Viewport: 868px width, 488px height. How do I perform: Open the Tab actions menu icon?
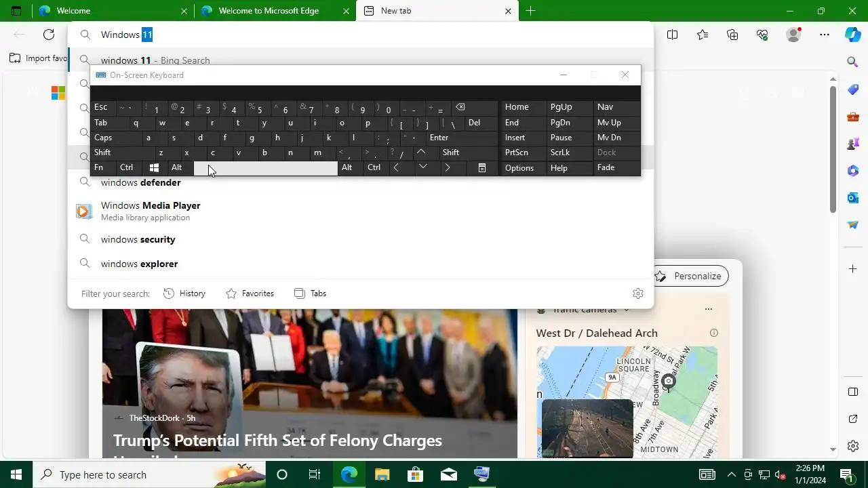(16, 11)
